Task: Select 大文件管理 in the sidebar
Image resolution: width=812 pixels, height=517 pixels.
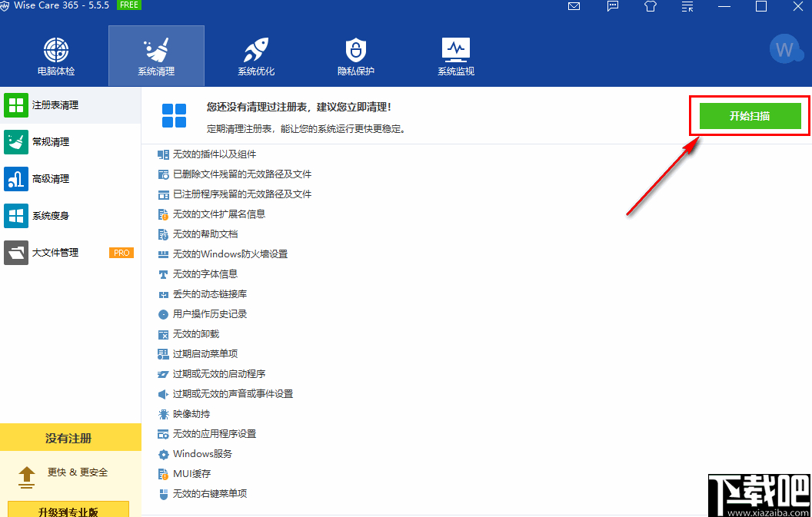Action: [71, 253]
